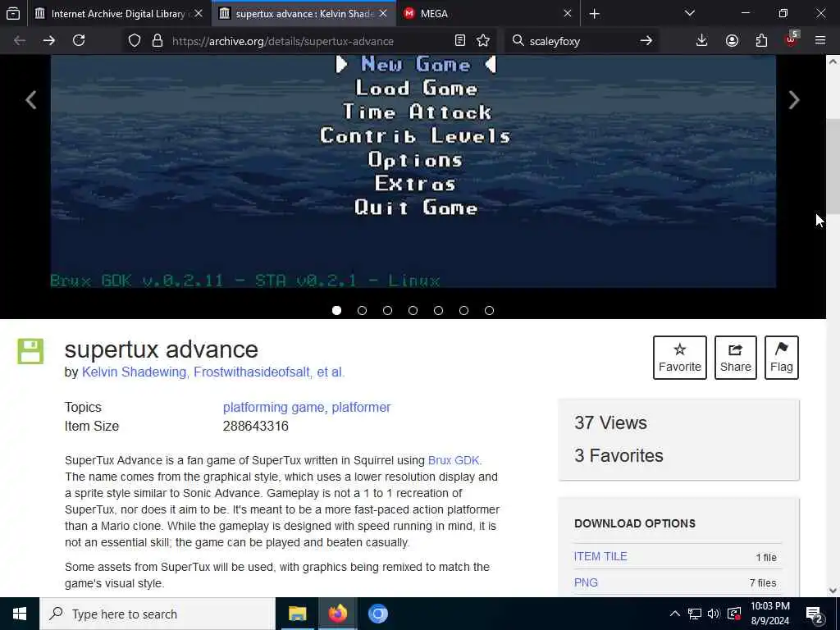
Task: Select fifth carousel dot
Action: (x=438, y=310)
